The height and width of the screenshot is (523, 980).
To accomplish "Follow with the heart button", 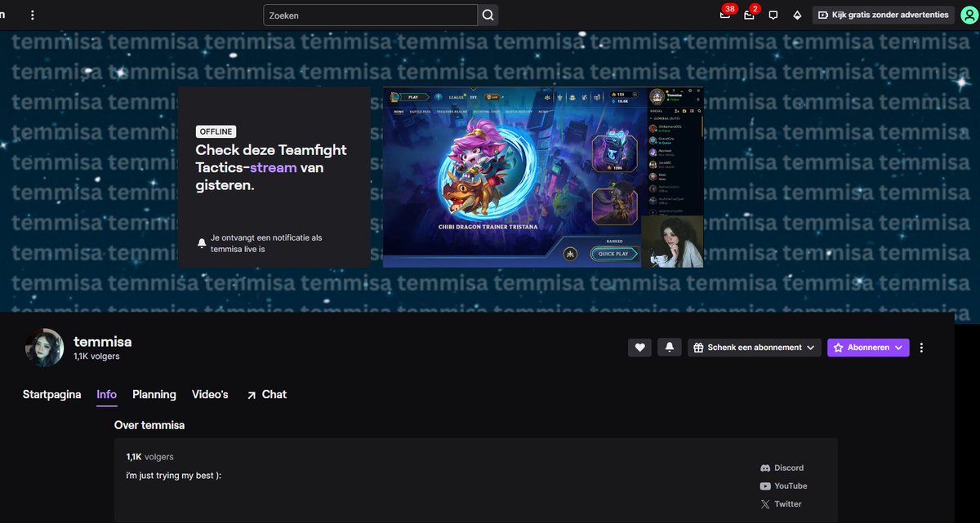I will point(639,348).
